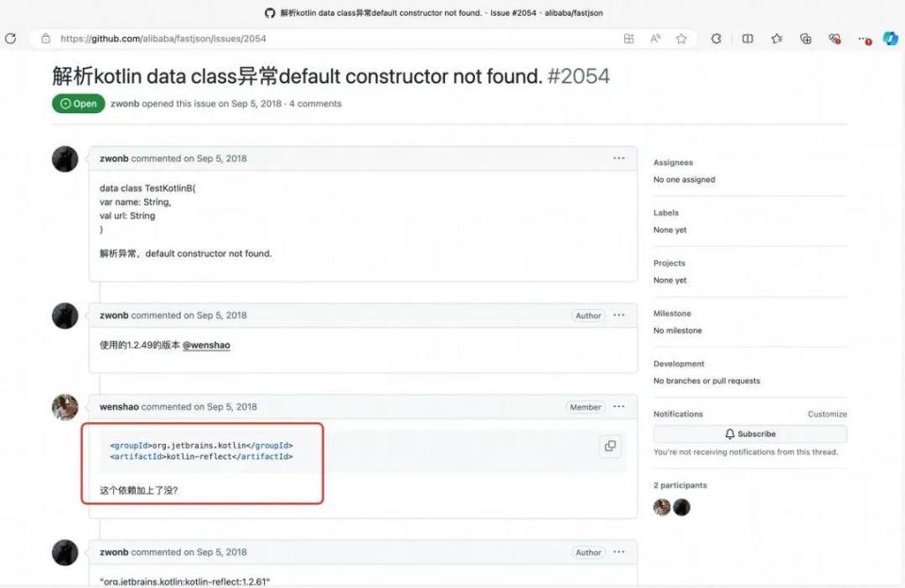Open wenshao's username link in comment header
Screen dimensions: 905x588
pos(119,407)
